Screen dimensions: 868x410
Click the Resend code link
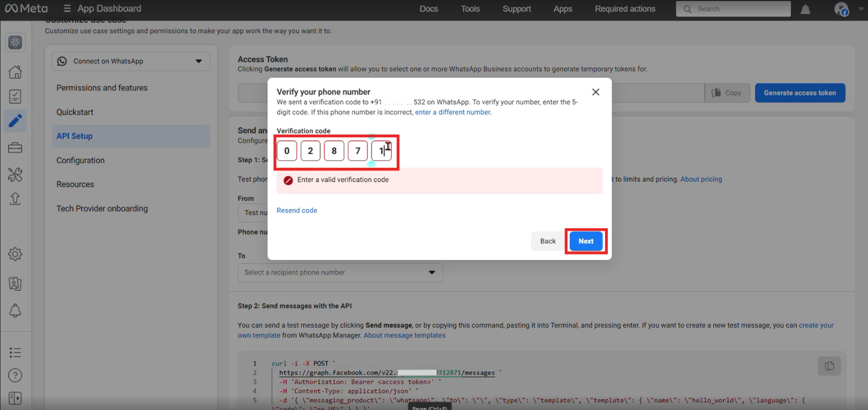pyautogui.click(x=297, y=211)
